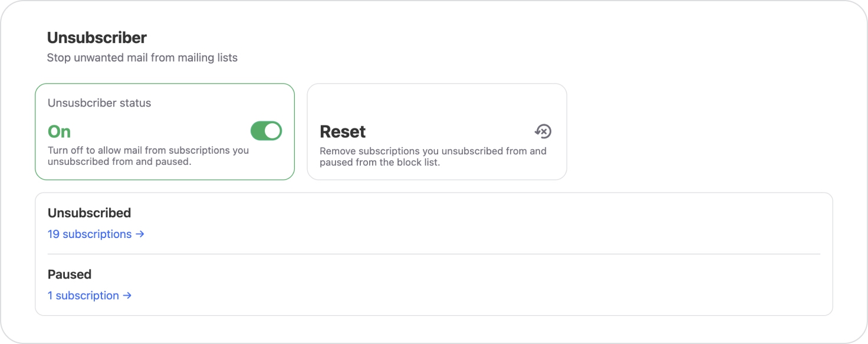Click the divider between Unsubscribed and Paused
The image size is (868, 344).
point(433,254)
